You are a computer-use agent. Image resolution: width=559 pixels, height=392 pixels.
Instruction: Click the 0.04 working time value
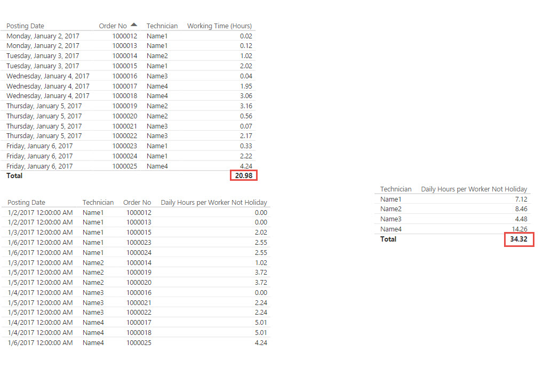[x=246, y=76]
